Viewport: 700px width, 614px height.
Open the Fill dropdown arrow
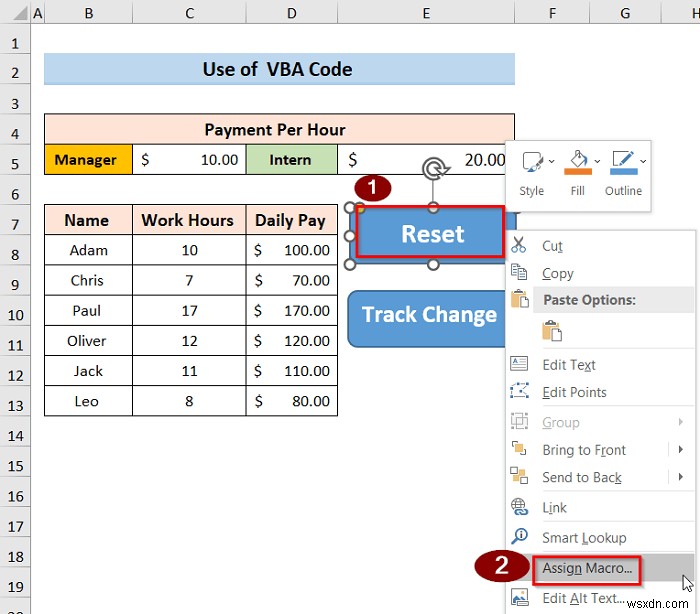point(597,161)
